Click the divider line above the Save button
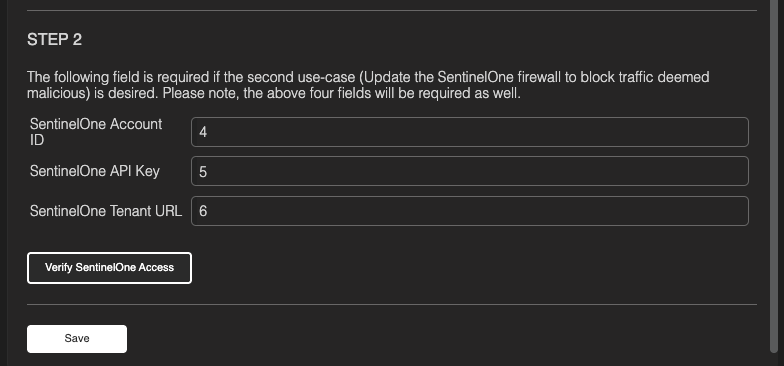The width and height of the screenshot is (784, 366). pyautogui.click(x=392, y=304)
